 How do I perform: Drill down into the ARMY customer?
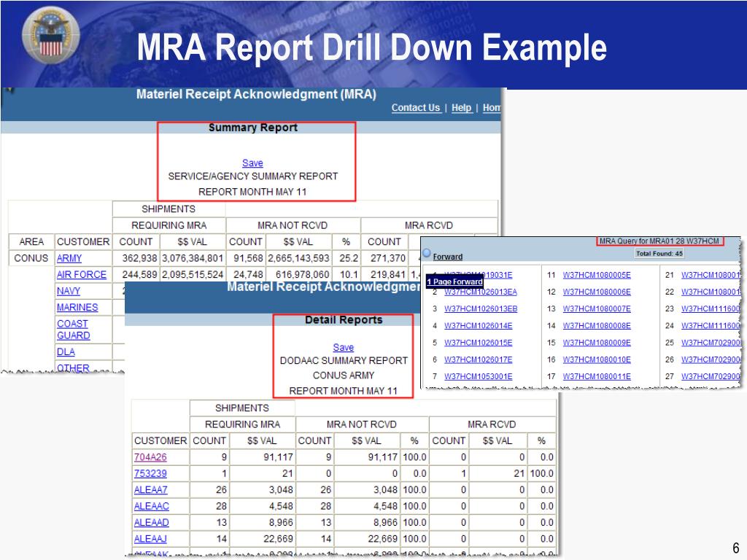[69, 258]
